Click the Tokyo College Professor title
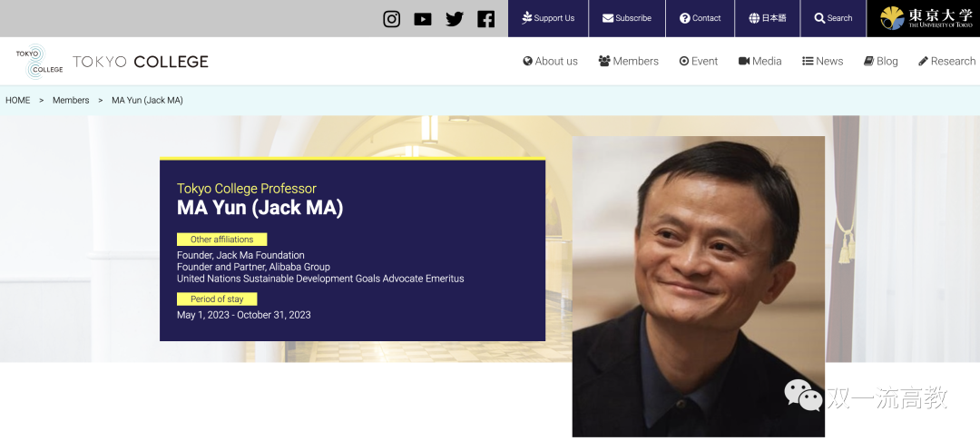The width and height of the screenshot is (980, 441). (246, 189)
